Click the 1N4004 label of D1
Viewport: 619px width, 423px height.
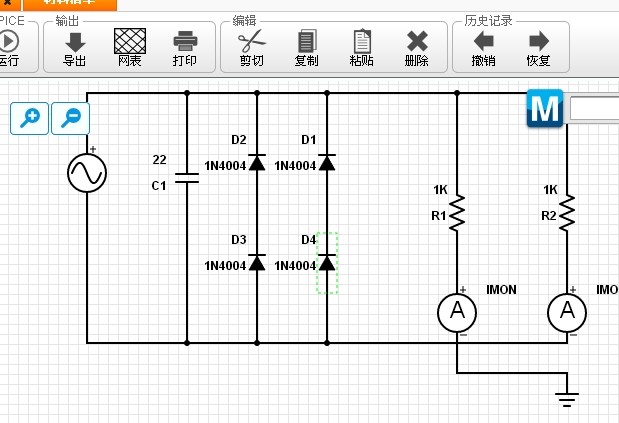(x=295, y=166)
